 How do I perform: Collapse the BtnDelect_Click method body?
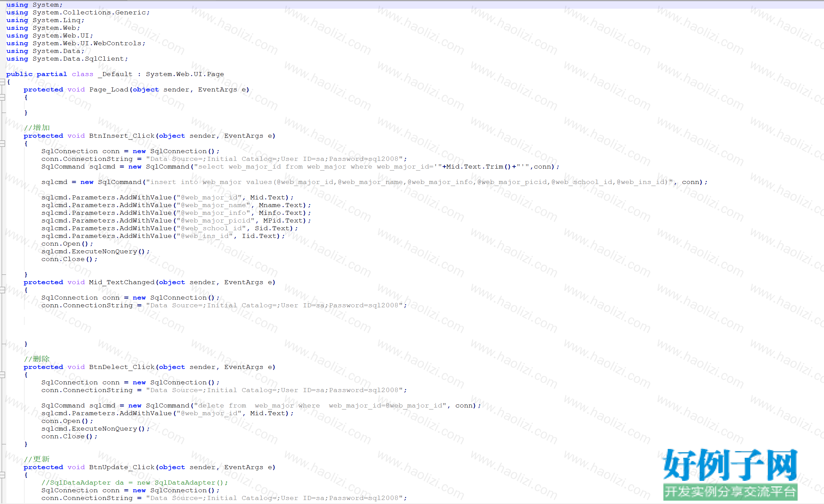pyautogui.click(x=2, y=375)
